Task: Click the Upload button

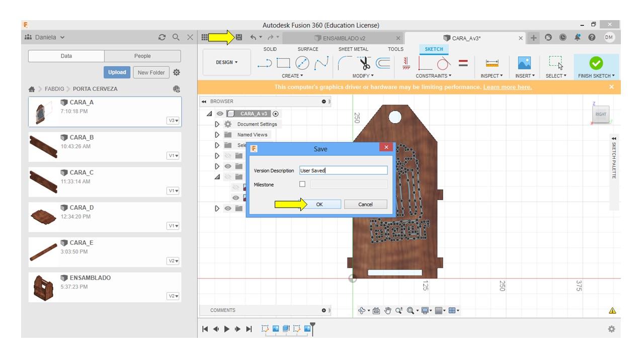Action: pyautogui.click(x=117, y=72)
